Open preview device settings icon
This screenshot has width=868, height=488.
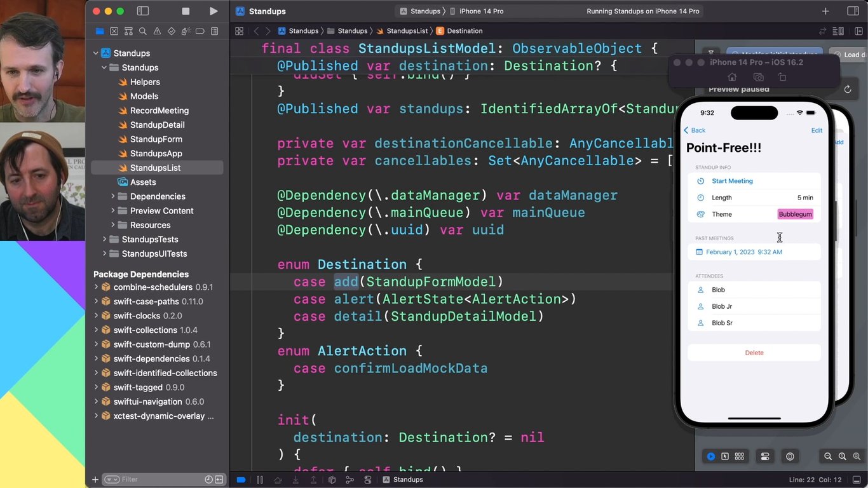pyautogui.click(x=765, y=456)
